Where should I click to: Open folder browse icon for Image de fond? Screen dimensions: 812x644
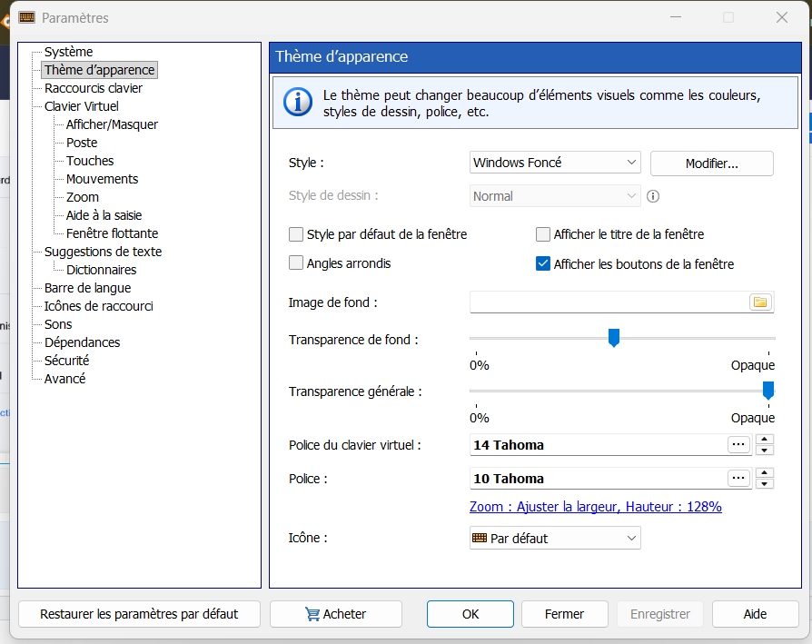coord(760,302)
